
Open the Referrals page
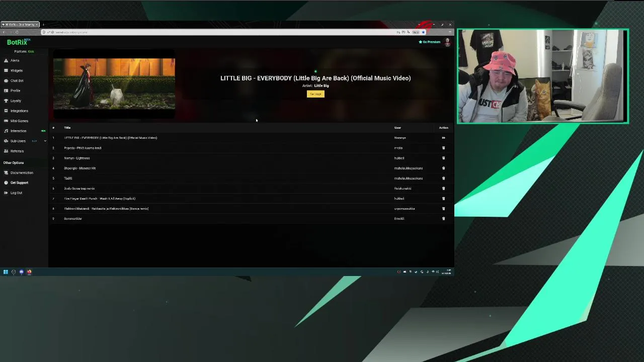[x=17, y=151]
